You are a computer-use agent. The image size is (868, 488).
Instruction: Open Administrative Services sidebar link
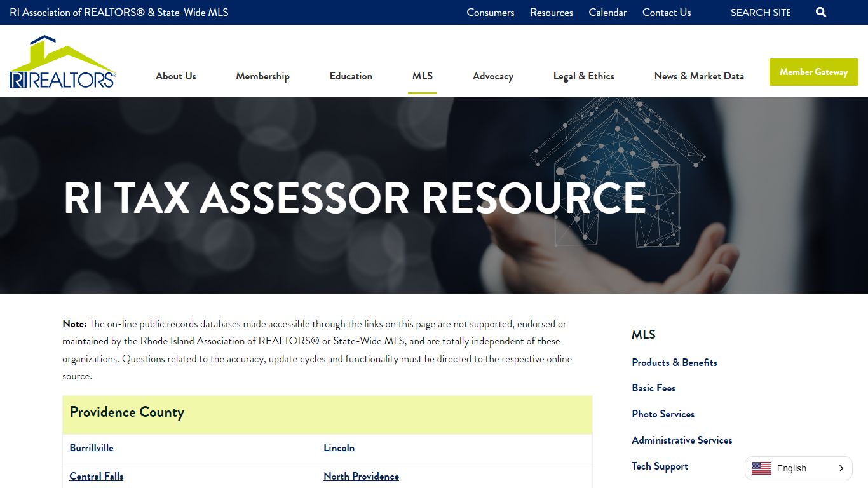[682, 440]
